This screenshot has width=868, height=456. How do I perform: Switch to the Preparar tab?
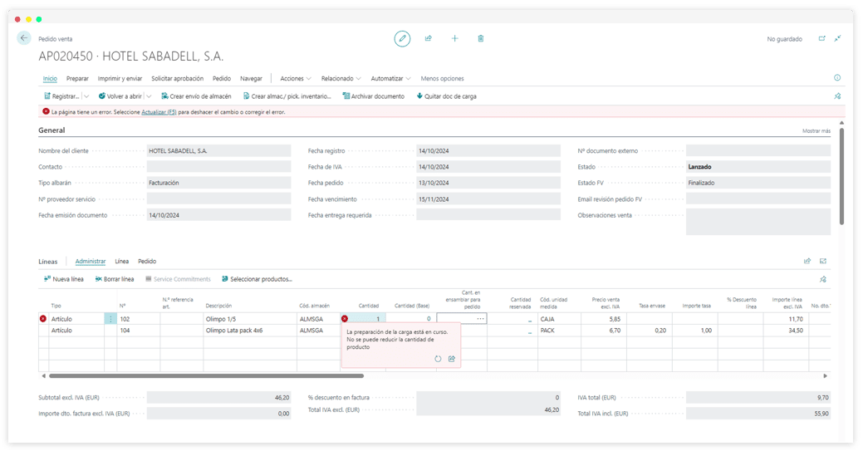click(x=77, y=78)
